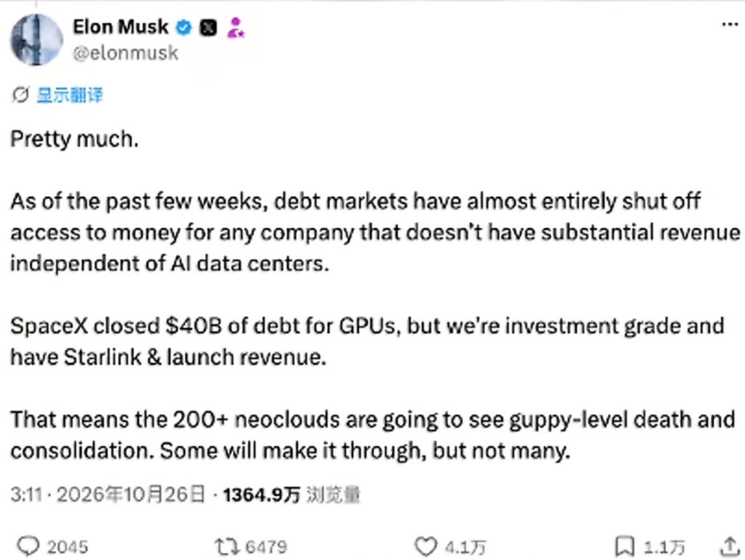
Task: Click the blue verified checkmark badge
Action: click(184, 27)
